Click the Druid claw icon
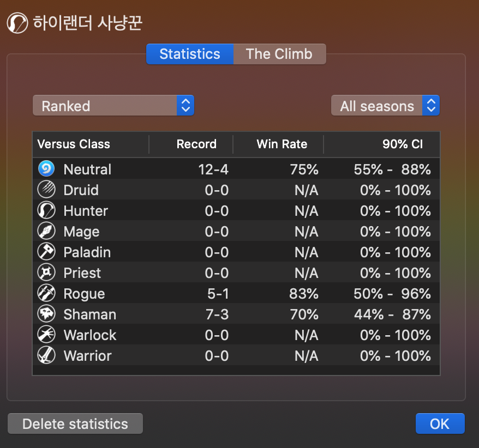 46,189
